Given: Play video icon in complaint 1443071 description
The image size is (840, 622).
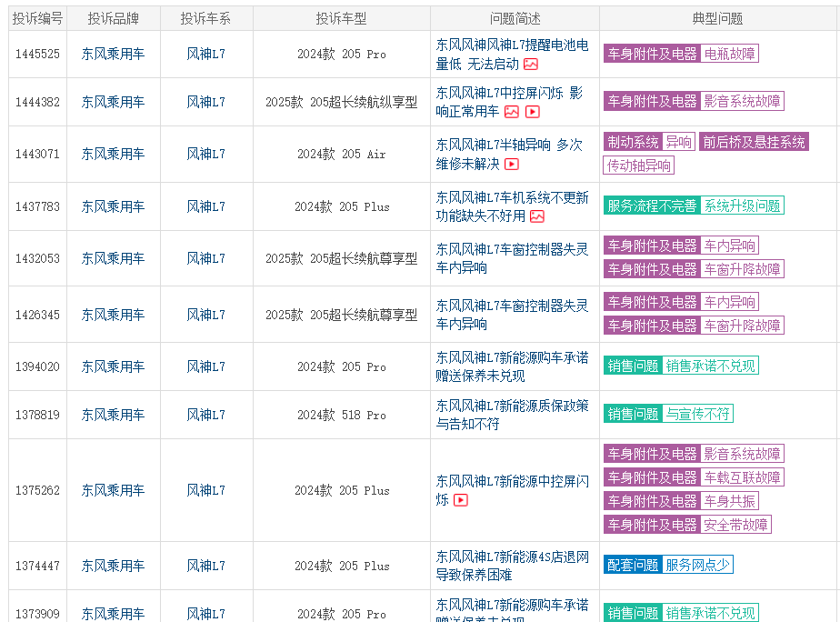Looking at the screenshot, I should pos(512,164).
